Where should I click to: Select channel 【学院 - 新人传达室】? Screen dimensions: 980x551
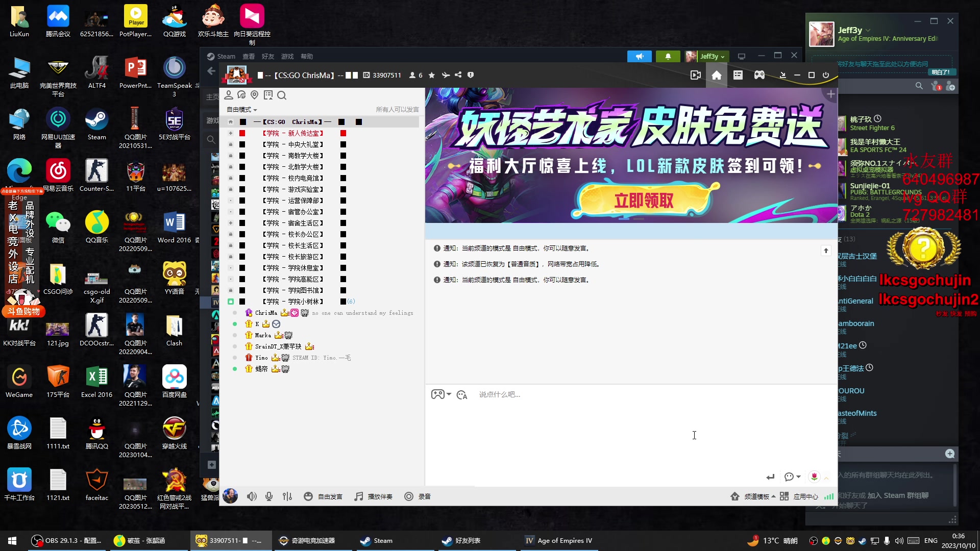[x=292, y=133]
